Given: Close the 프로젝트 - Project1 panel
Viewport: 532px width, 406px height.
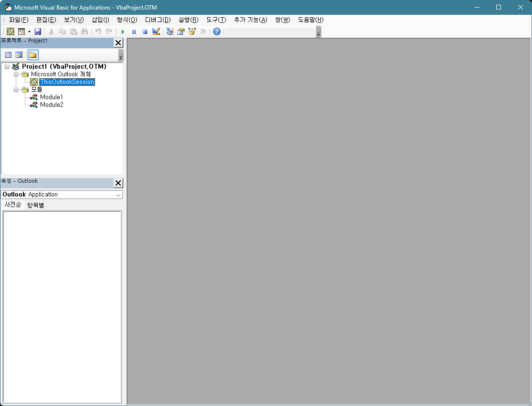Looking at the screenshot, I should pos(118,43).
